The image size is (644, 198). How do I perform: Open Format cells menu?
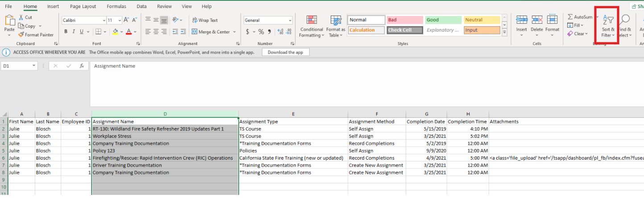pos(552,26)
